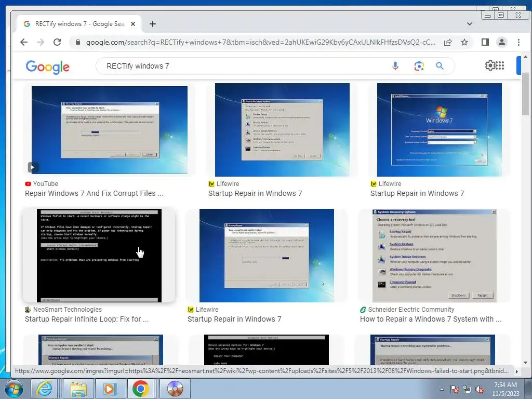Click the Google search box text
532x399 pixels.
point(138,66)
